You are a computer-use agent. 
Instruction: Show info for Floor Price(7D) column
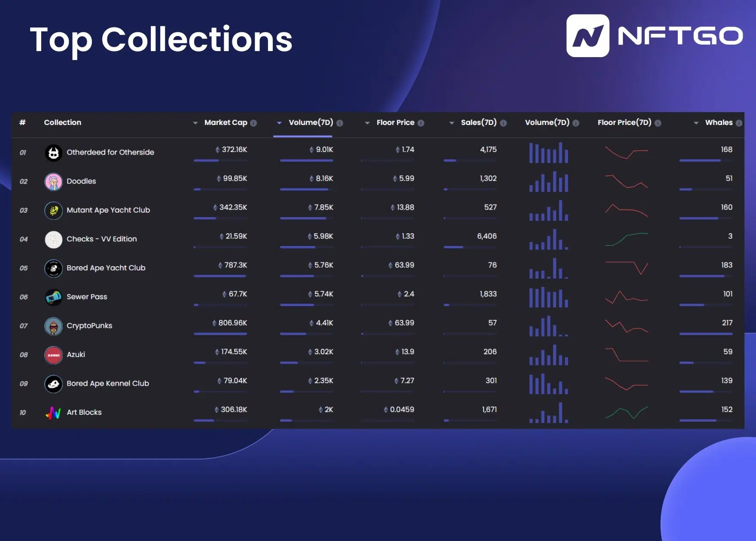point(658,123)
